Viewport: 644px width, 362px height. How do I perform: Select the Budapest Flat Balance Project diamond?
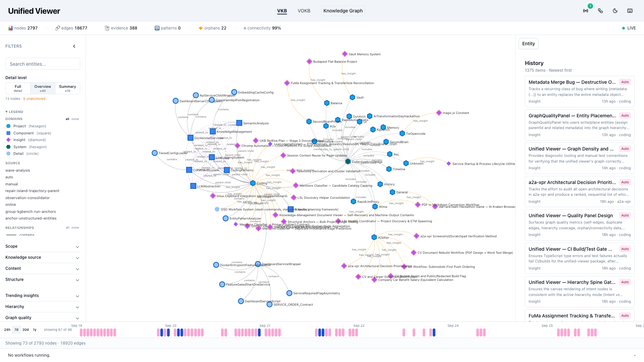point(309,61)
